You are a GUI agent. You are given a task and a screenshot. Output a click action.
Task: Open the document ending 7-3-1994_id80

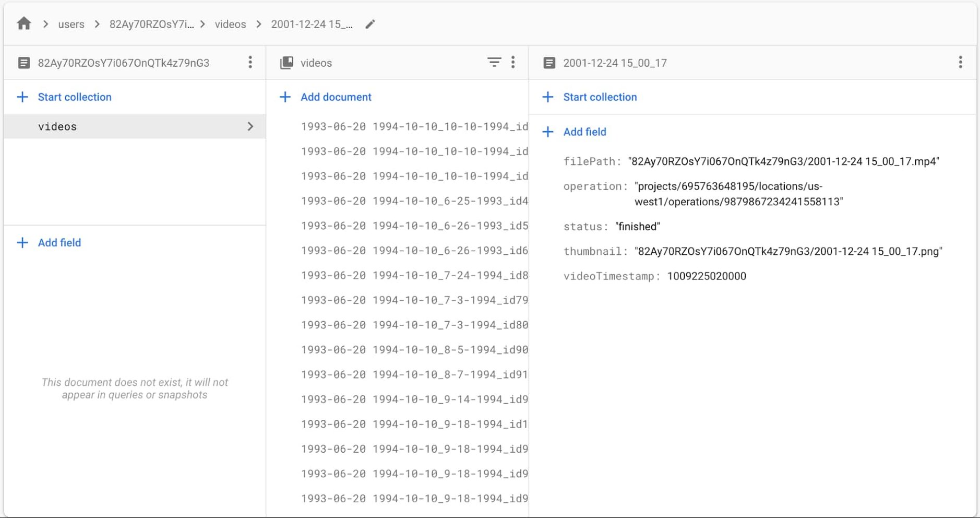tap(414, 325)
